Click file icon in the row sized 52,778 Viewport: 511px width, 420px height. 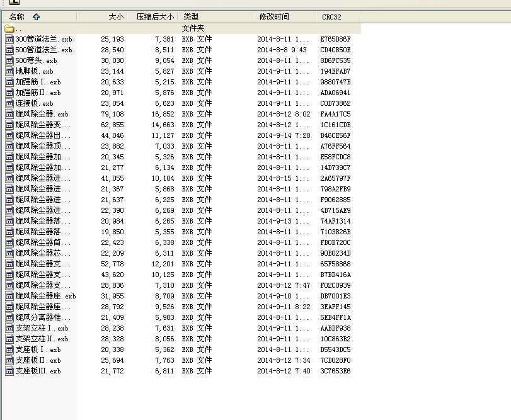[x=10, y=264]
